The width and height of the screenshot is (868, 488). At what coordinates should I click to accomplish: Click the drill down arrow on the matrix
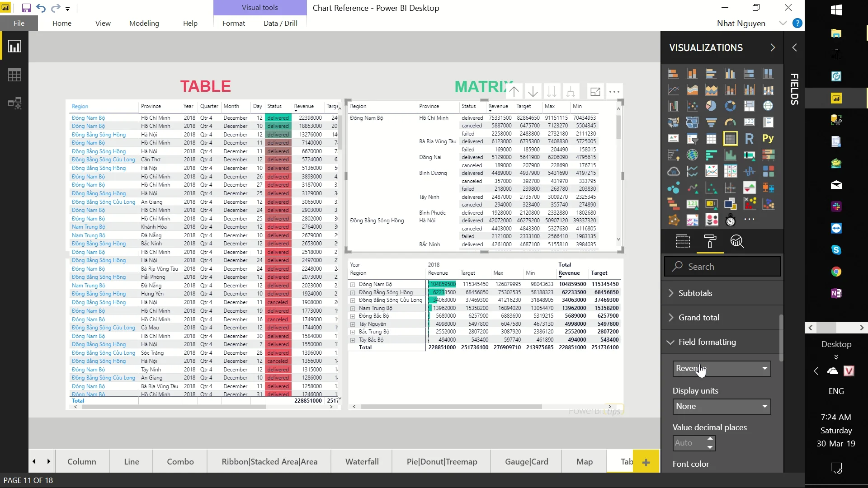533,91
